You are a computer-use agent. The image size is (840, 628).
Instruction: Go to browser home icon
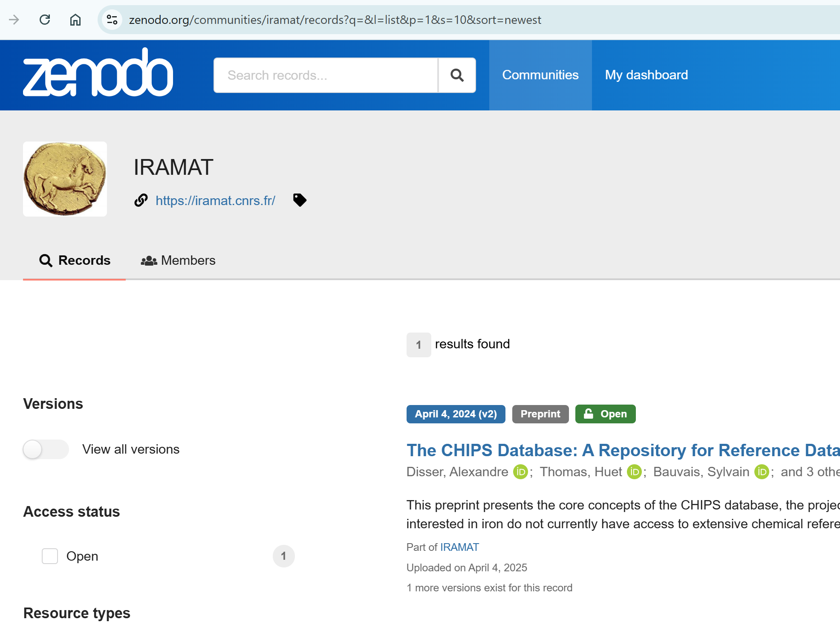click(75, 20)
